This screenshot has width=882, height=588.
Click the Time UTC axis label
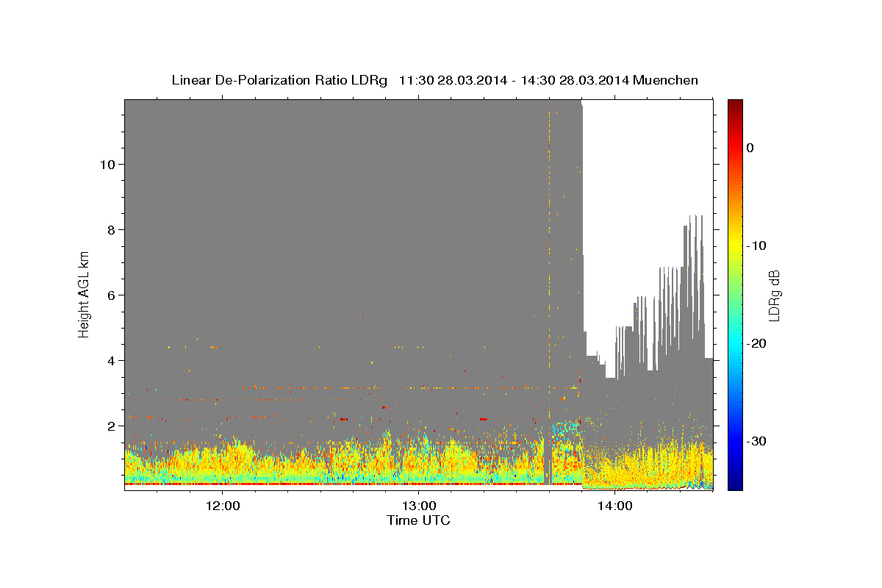pos(418,520)
